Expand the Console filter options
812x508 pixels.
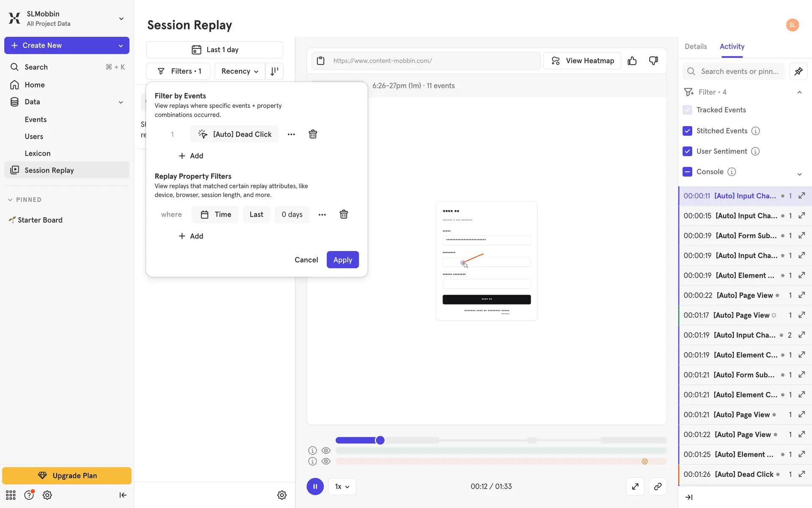[x=799, y=174]
